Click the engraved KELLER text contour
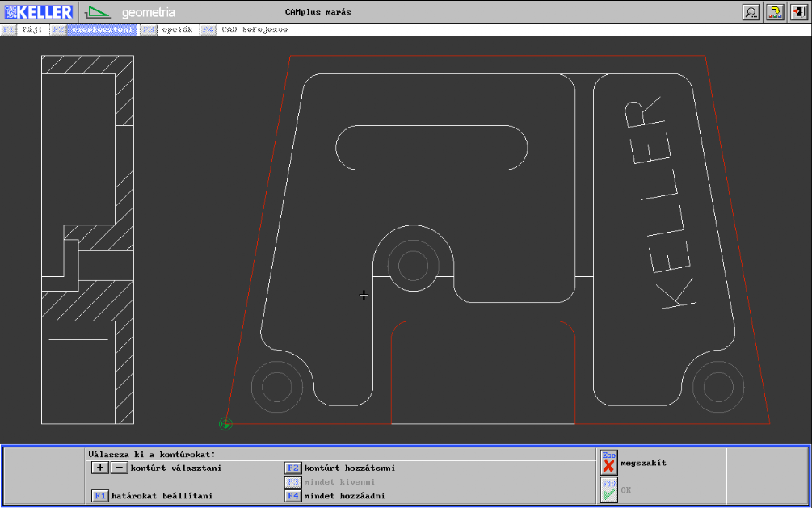Screen dimensions: 812x508 pyautogui.click(x=660, y=203)
